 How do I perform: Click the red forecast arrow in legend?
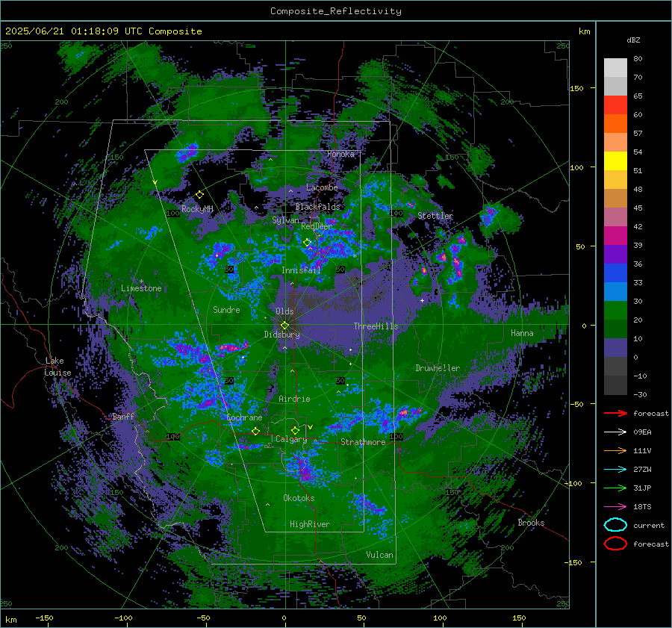615,413
